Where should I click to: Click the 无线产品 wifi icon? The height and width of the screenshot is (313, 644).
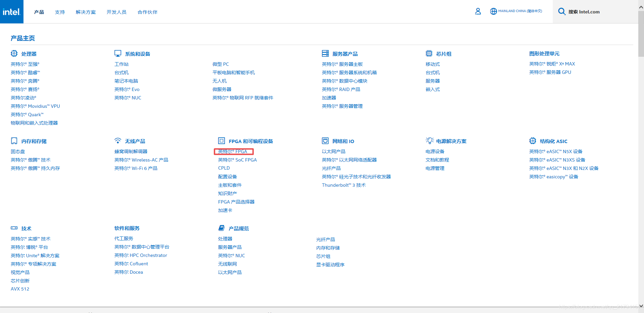(118, 140)
